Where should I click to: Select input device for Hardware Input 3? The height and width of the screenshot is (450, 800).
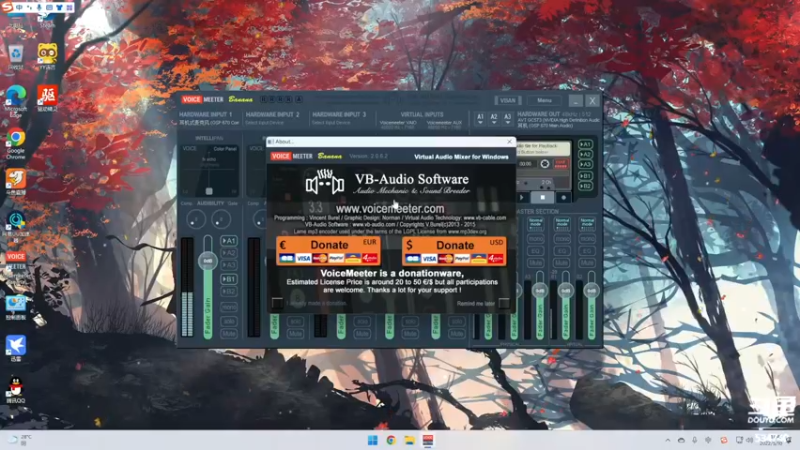331,123
